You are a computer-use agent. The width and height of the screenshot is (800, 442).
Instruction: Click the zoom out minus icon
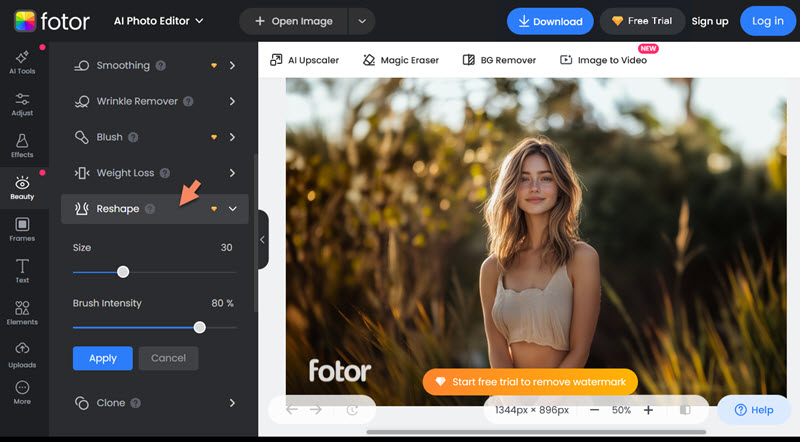(594, 410)
